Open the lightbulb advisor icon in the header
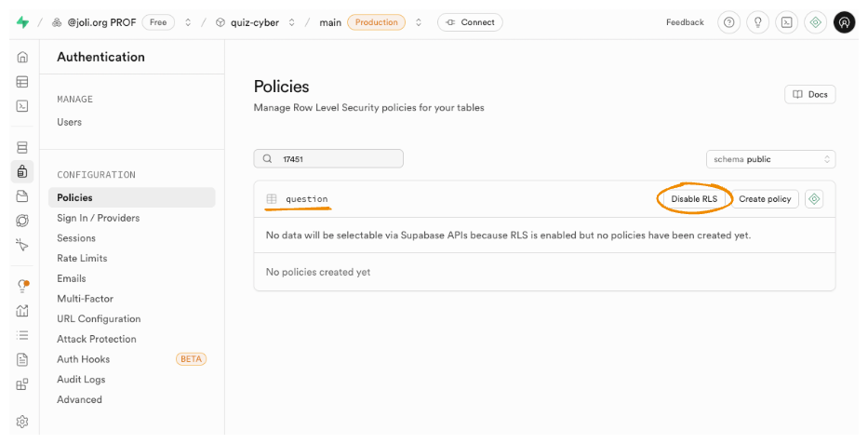Viewport: 868px width, 444px height. click(x=758, y=22)
